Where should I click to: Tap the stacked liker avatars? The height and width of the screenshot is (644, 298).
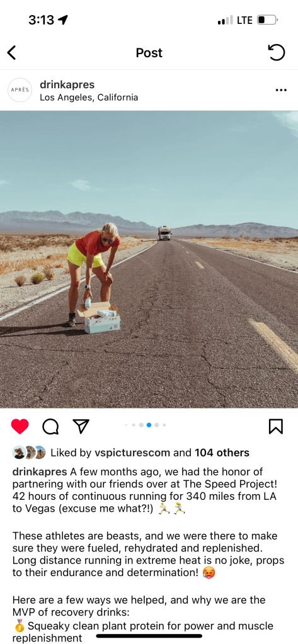pos(29,452)
